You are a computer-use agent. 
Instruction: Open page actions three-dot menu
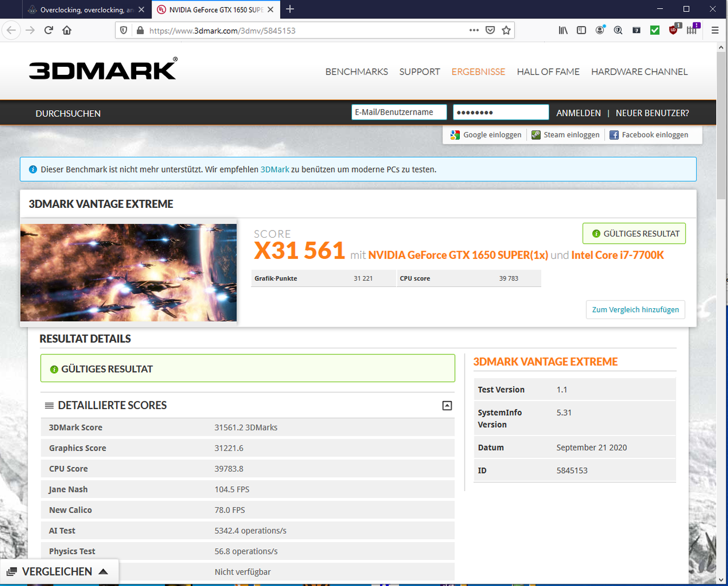coord(474,30)
